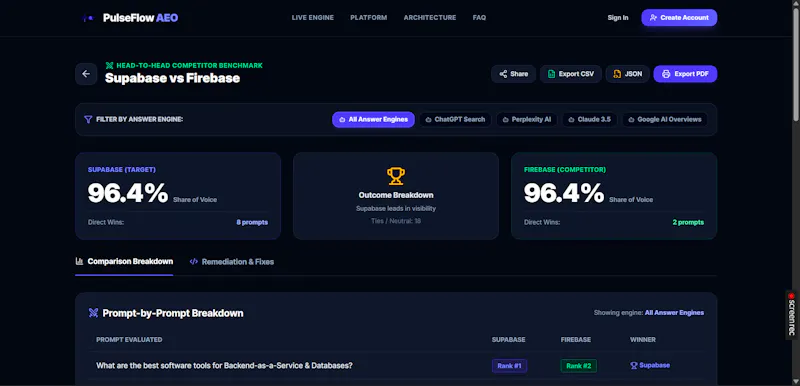
Task: Open the FAQ nav item
Action: tap(480, 18)
